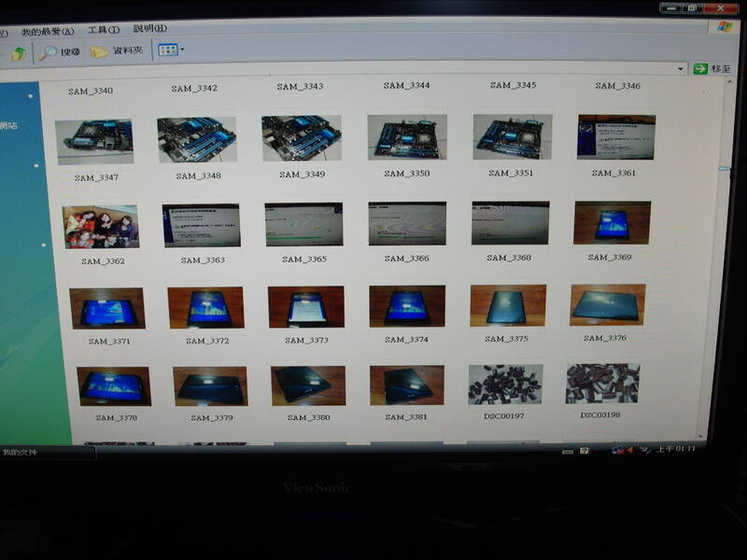Select the SAM_3350 thumbnail
The height and width of the screenshot is (560, 747).
point(407,137)
